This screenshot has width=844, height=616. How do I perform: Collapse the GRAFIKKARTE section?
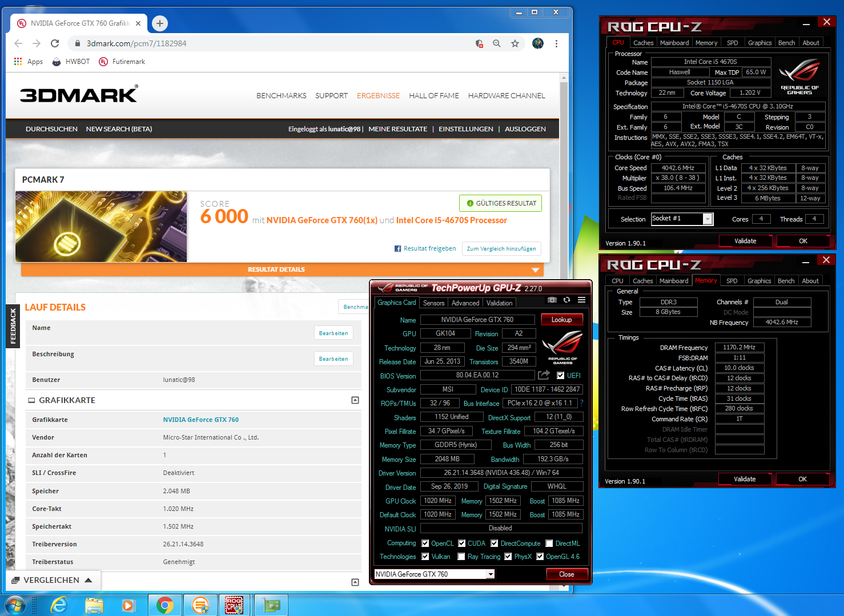[x=355, y=400]
